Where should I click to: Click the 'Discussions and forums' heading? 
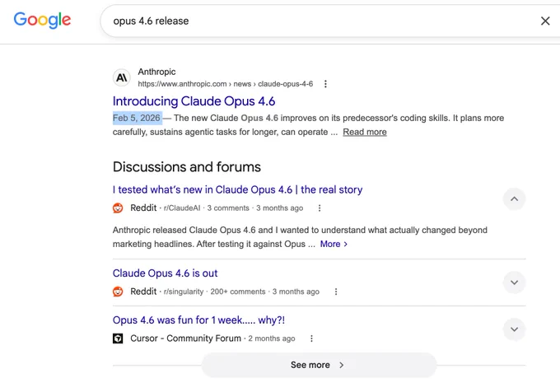pos(187,167)
